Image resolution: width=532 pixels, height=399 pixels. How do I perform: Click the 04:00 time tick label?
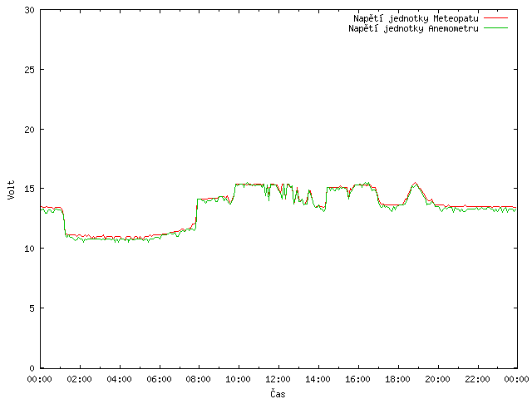click(x=119, y=379)
